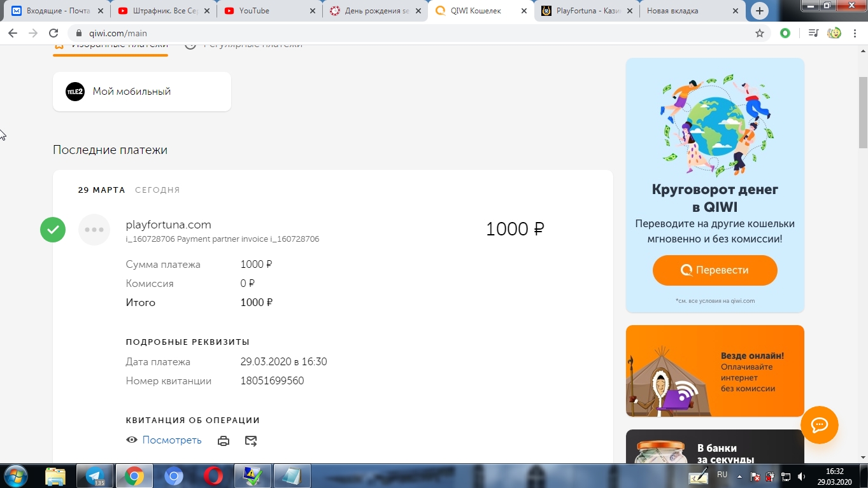Go back to the previous page

[13, 33]
